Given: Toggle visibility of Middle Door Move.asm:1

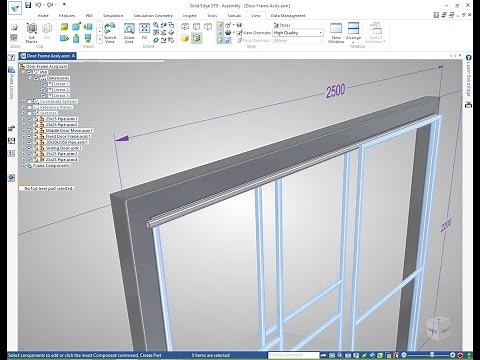Looking at the screenshot, I should (x=30, y=130).
